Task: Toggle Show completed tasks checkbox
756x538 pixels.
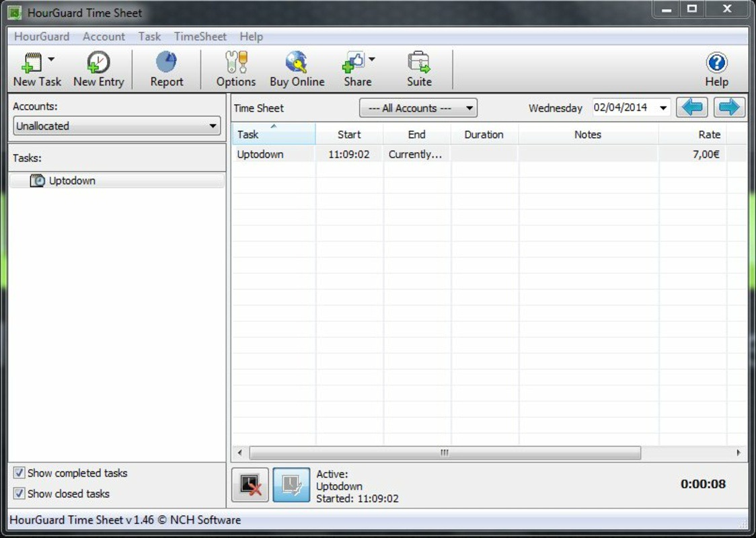Action: 19,473
